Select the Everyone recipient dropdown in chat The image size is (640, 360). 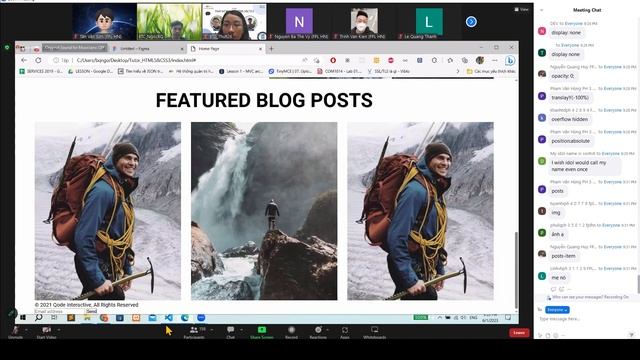coord(557,310)
